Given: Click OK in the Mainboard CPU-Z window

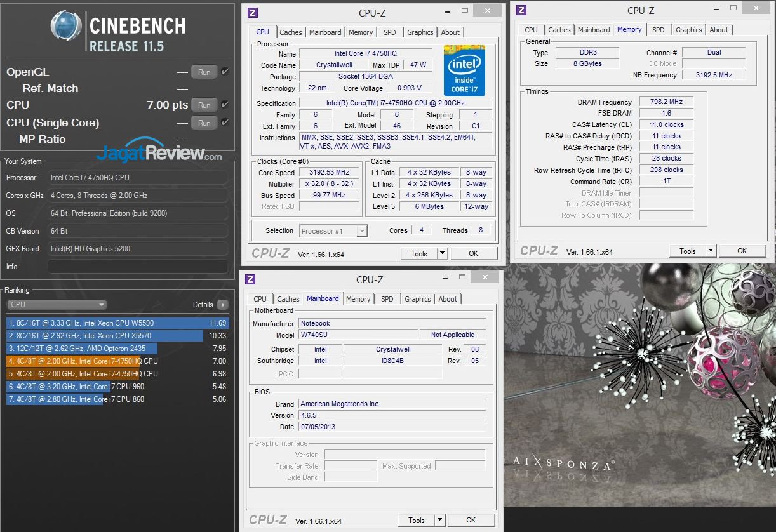Looking at the screenshot, I should point(471,520).
